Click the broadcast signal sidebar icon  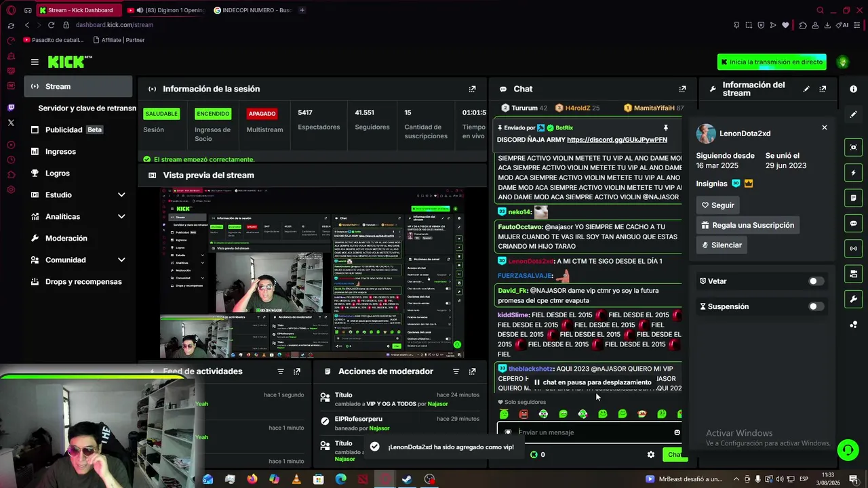point(853,249)
